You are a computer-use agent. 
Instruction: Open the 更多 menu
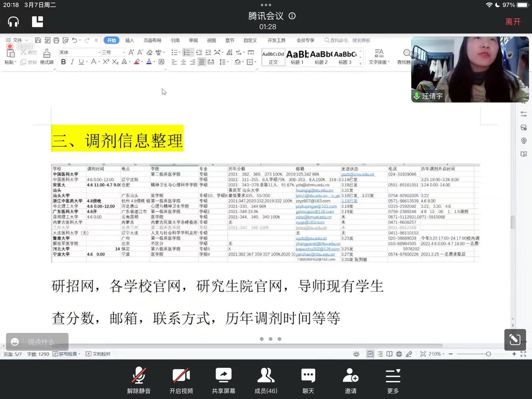coord(393,380)
